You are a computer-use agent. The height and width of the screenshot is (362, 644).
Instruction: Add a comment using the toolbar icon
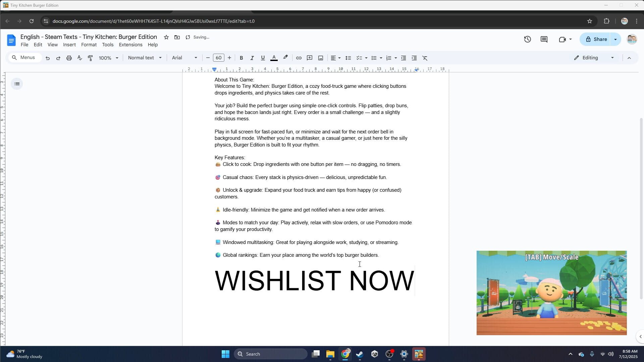[x=310, y=58]
